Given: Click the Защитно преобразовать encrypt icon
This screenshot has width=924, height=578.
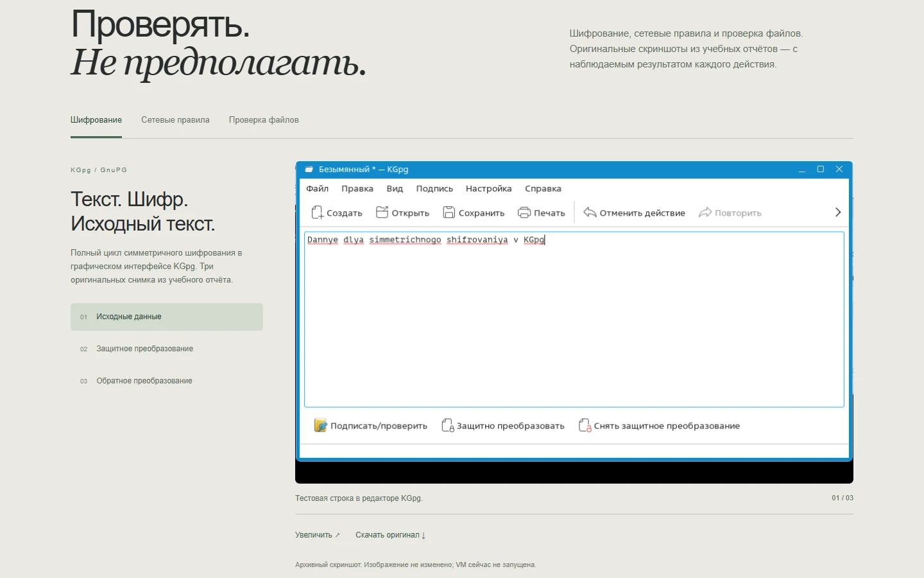Looking at the screenshot, I should [448, 425].
